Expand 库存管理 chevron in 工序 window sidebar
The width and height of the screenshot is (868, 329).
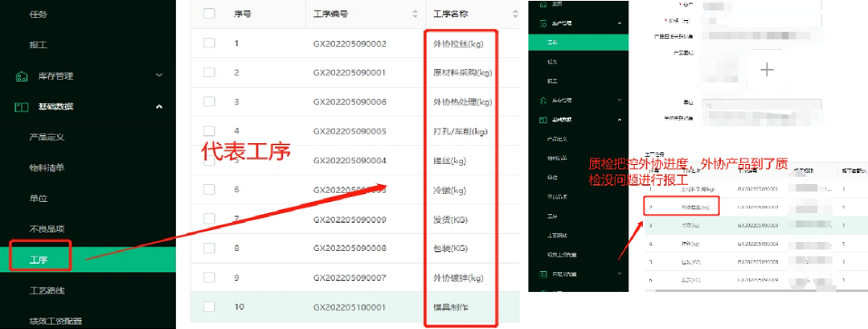click(159, 76)
